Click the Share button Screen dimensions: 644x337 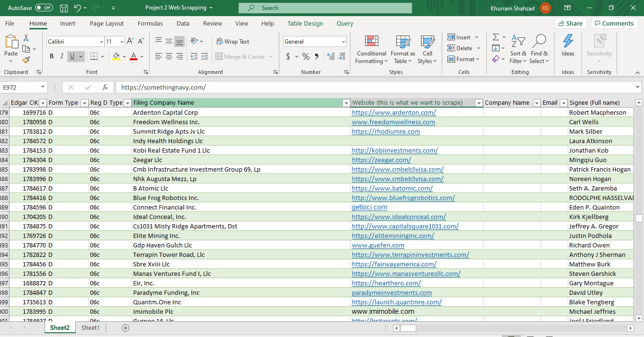(571, 24)
